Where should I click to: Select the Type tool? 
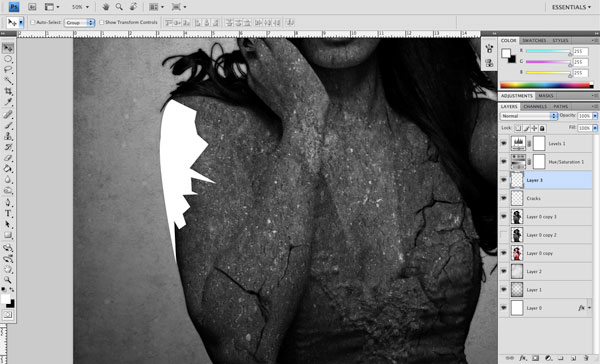click(8, 214)
